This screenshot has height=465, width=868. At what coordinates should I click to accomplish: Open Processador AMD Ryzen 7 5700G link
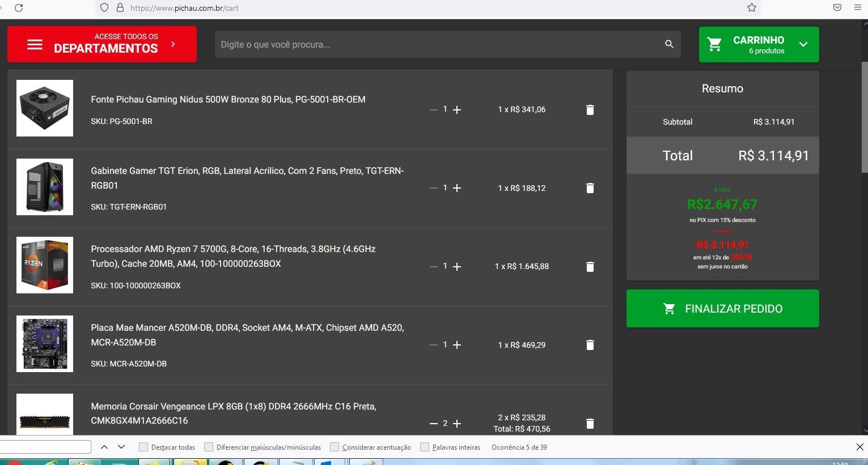pyautogui.click(x=233, y=256)
